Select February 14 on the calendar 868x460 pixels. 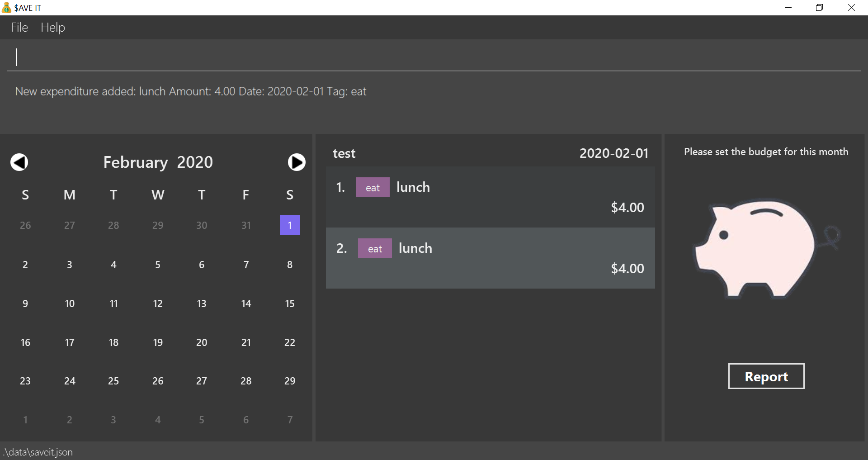tap(246, 304)
